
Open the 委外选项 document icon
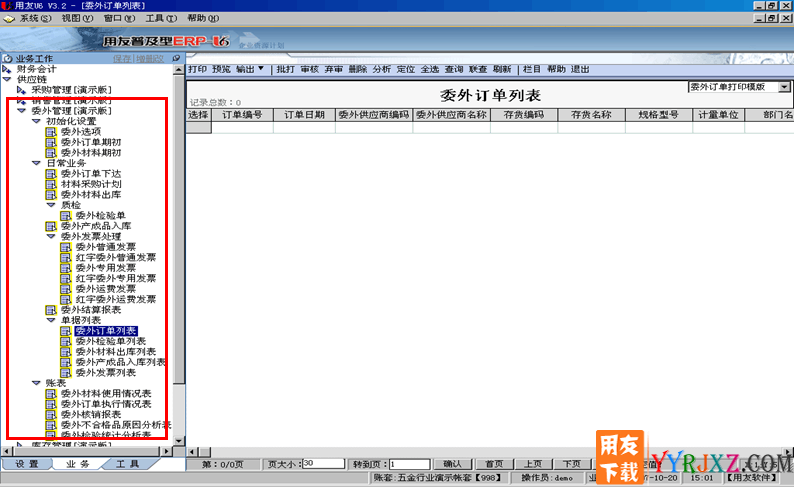pos(51,132)
